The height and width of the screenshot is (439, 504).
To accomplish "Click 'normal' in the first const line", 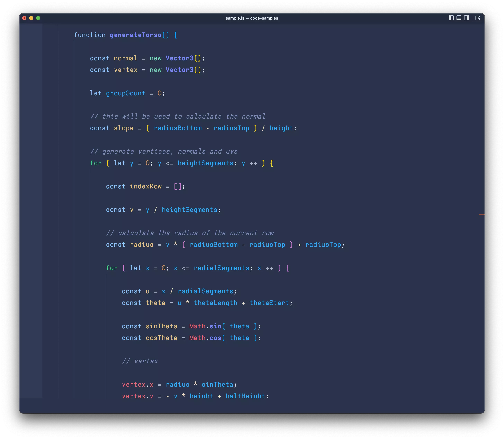I will [x=126, y=58].
